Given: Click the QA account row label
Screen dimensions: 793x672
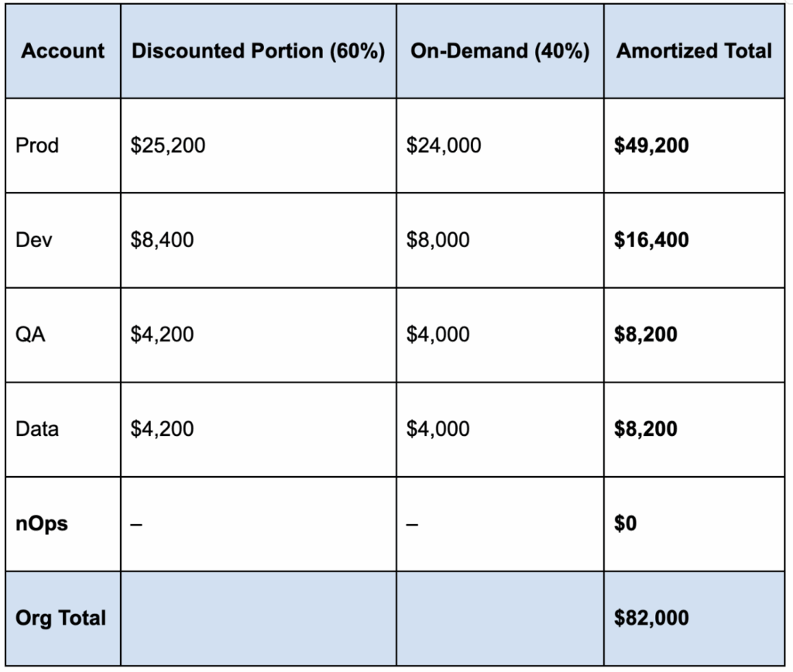Looking at the screenshot, I should click(x=30, y=334).
